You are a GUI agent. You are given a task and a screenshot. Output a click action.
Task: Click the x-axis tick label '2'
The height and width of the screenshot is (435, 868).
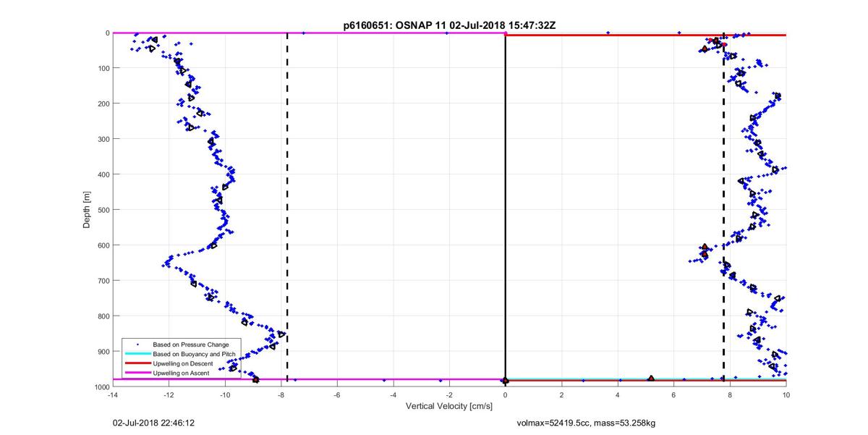[x=561, y=395]
